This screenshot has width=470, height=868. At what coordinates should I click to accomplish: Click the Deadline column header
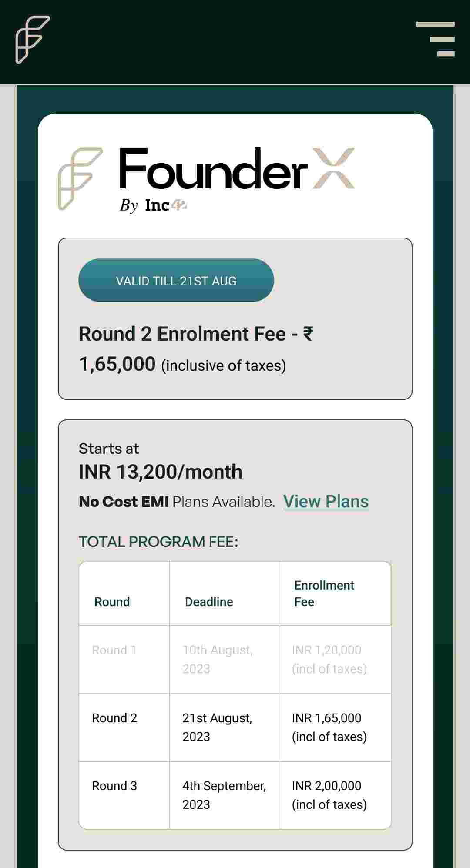[209, 602]
